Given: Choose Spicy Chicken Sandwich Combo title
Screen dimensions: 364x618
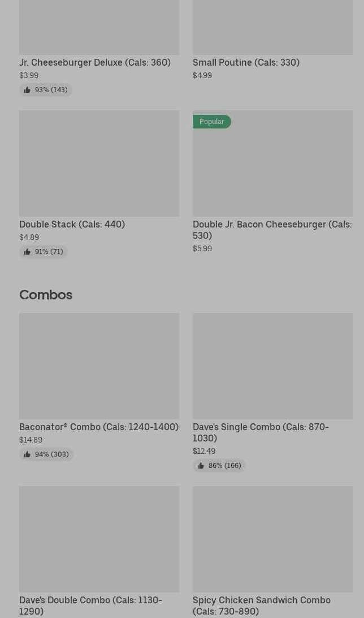Looking at the screenshot, I should [x=261, y=606].
